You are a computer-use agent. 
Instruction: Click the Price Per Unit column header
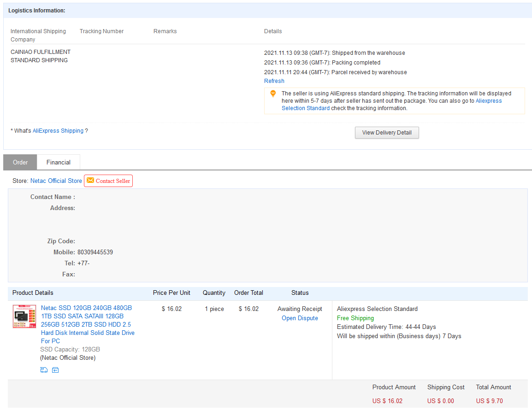coord(171,293)
